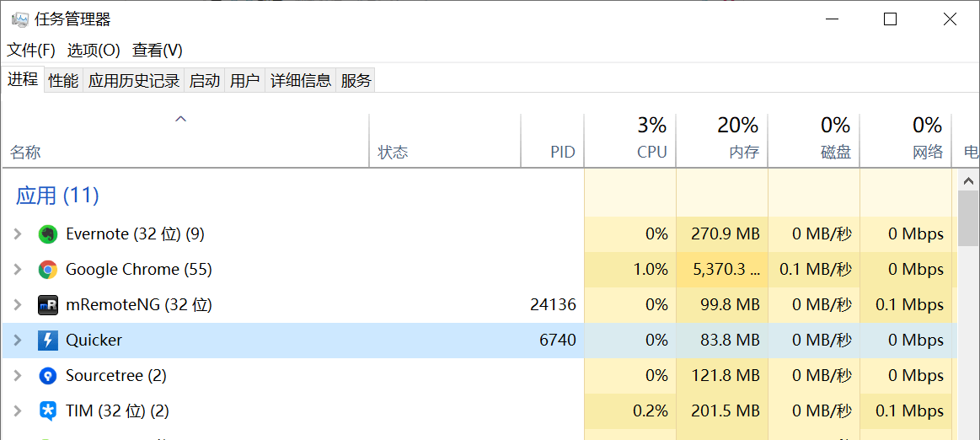980x440 pixels.
Task: Click the mRemoteNG app icon
Action: click(48, 305)
